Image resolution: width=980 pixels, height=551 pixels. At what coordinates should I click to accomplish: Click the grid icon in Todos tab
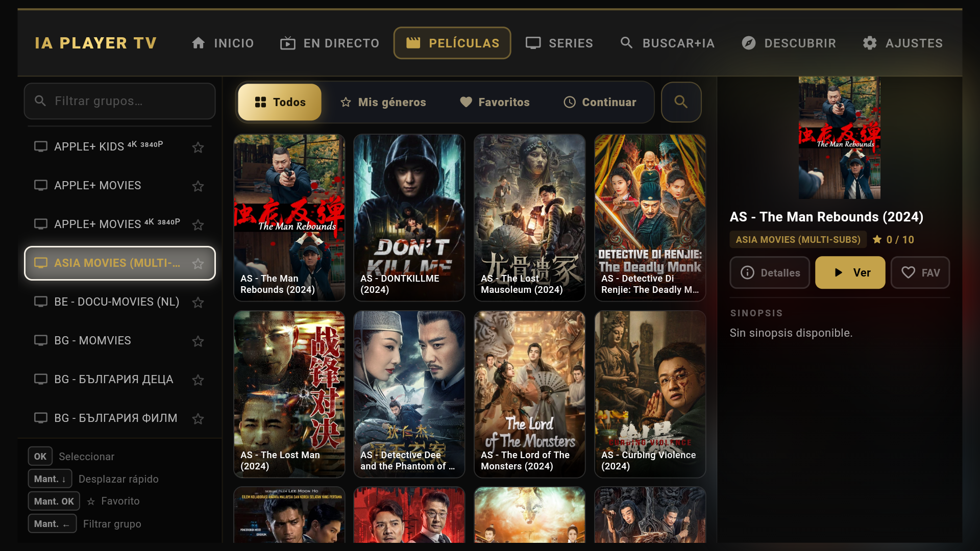[x=261, y=102]
